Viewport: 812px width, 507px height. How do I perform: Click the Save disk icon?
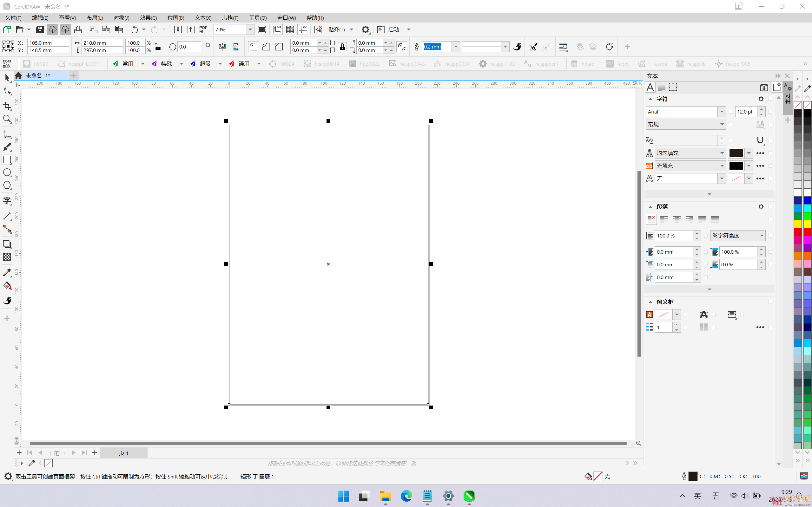[40, 29]
